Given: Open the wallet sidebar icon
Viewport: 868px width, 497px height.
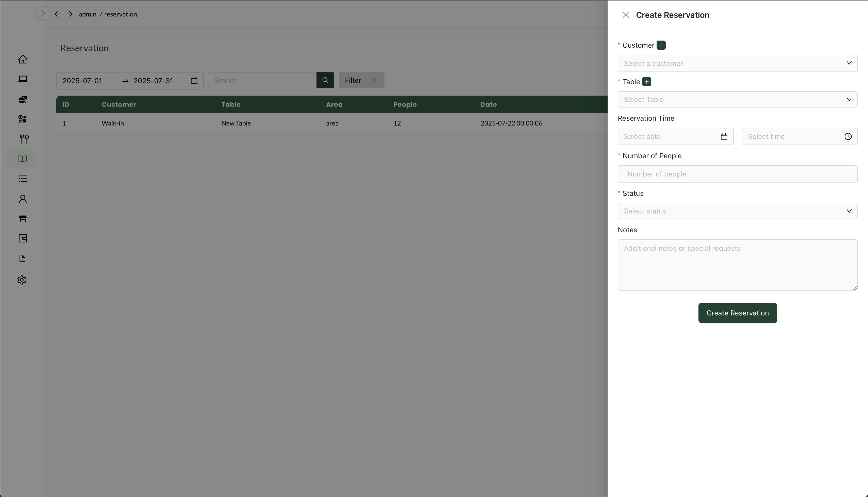Looking at the screenshot, I should 23,239.
